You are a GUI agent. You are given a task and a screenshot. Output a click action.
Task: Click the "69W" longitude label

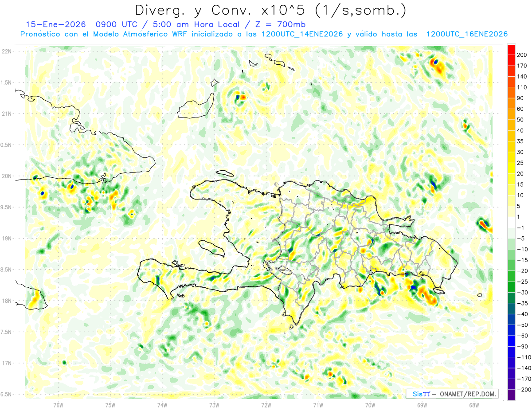tap(422, 404)
